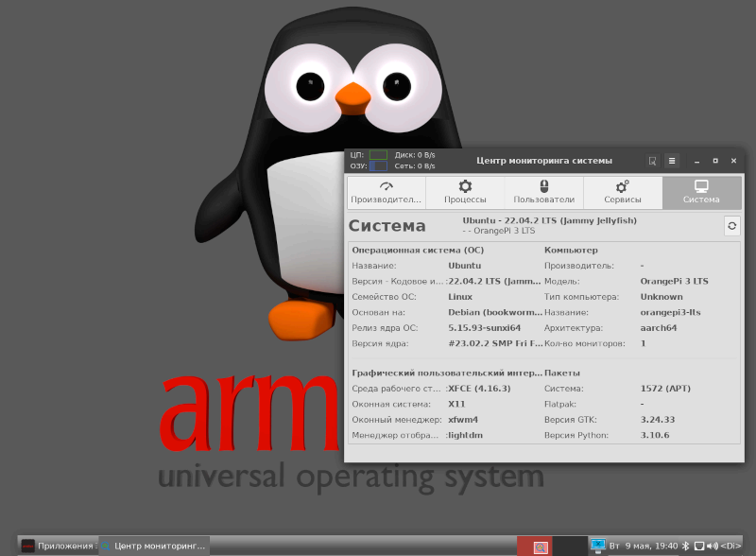Minimize the system monitoring window

tap(697, 161)
